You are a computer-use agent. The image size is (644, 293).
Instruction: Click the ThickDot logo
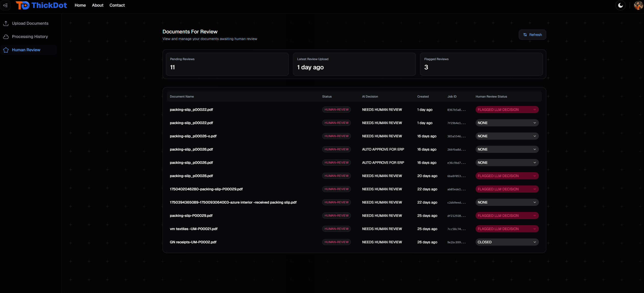42,5
